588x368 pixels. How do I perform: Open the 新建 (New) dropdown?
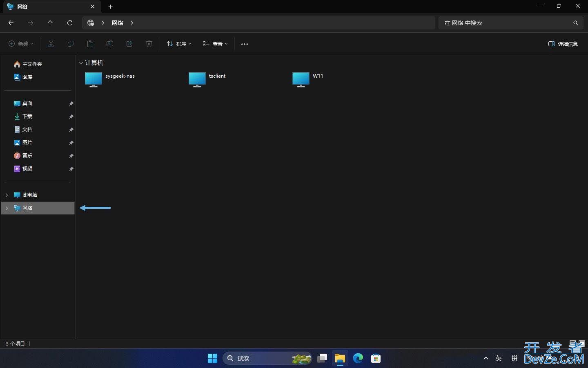pyautogui.click(x=21, y=44)
